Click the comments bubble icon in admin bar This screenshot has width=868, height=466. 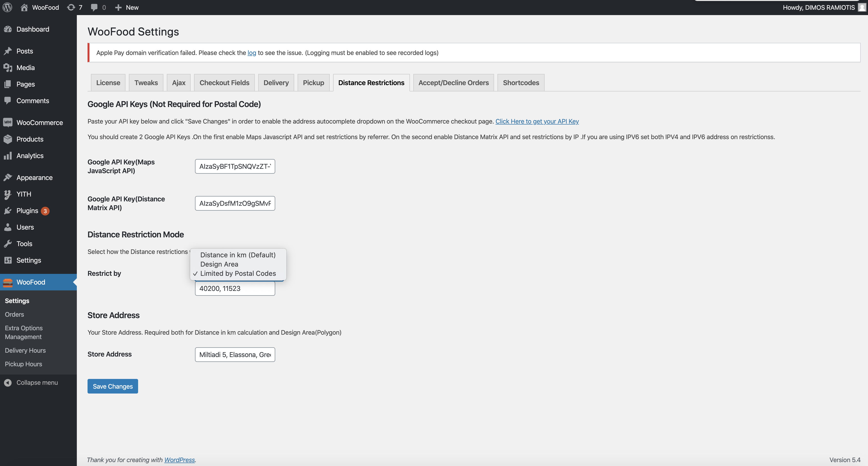94,7
